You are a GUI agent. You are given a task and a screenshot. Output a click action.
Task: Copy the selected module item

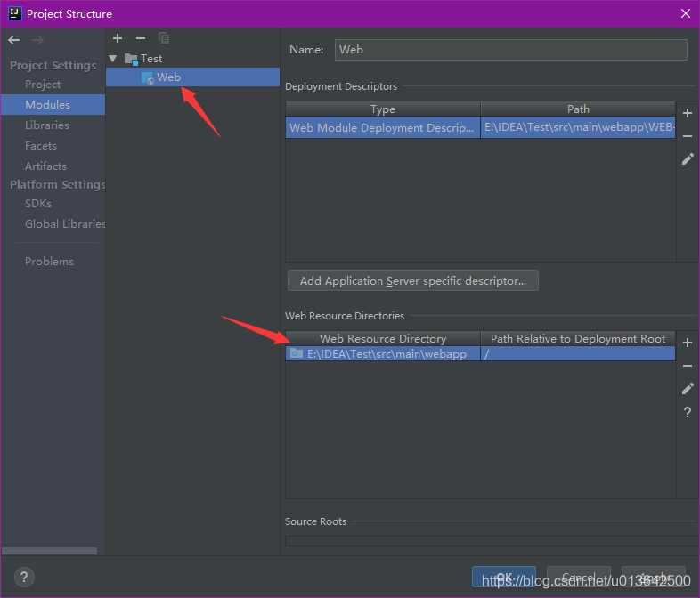[164, 38]
